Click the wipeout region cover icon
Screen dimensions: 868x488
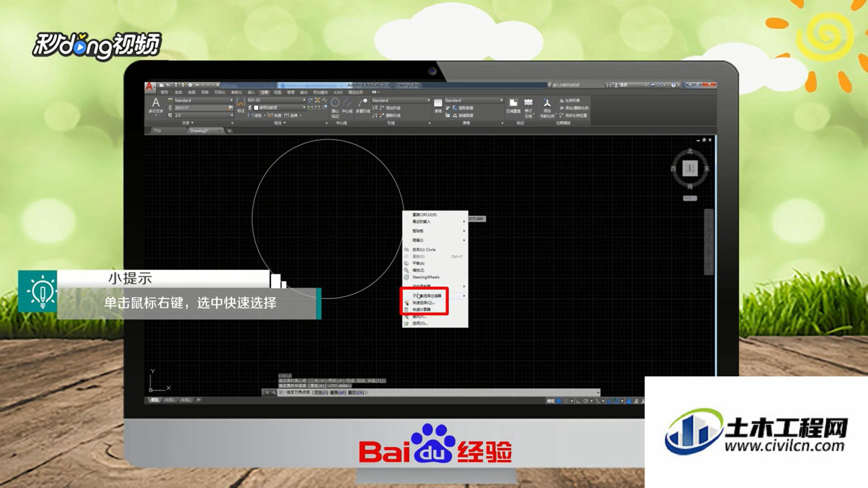coord(513,103)
